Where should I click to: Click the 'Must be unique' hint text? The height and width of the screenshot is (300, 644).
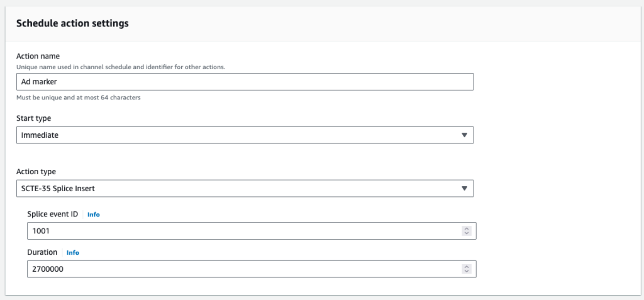(79, 98)
